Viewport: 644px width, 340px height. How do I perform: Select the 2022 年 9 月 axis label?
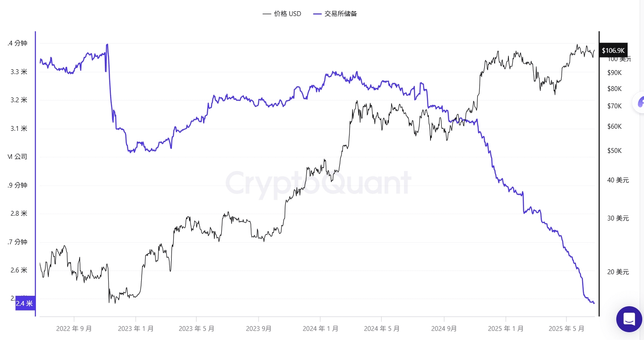(74, 328)
